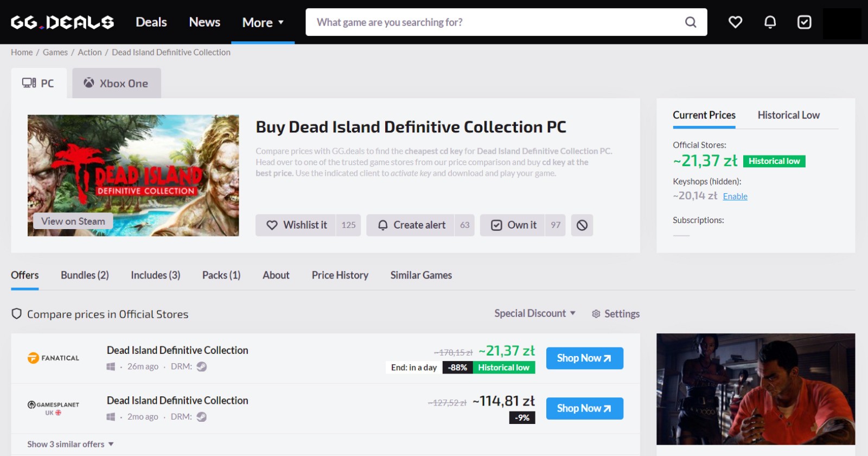Open the Packs (1) tab
The image size is (868, 456).
221,275
